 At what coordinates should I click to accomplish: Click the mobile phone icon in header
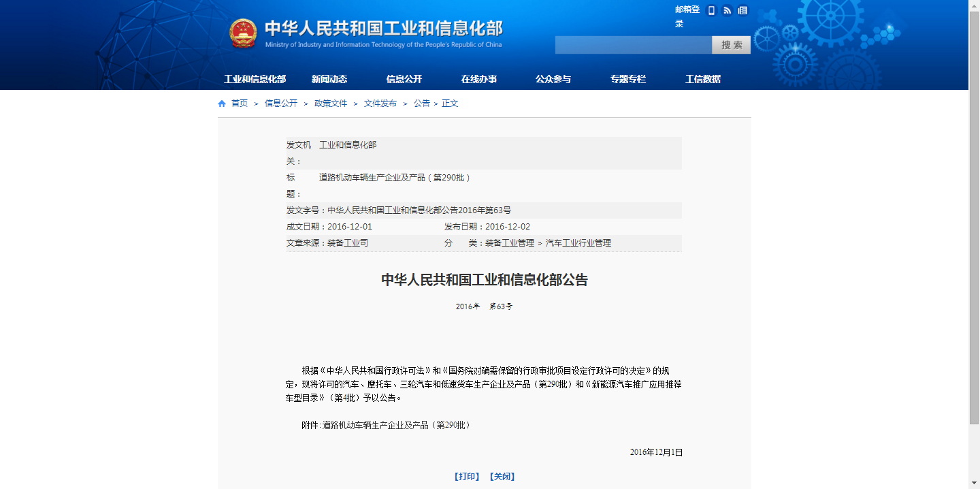(712, 10)
